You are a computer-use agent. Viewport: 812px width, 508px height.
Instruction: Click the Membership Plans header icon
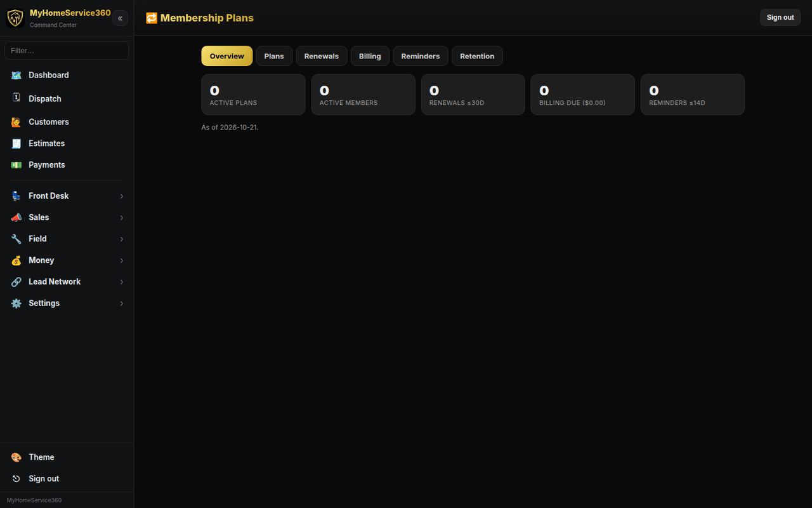[x=152, y=18]
